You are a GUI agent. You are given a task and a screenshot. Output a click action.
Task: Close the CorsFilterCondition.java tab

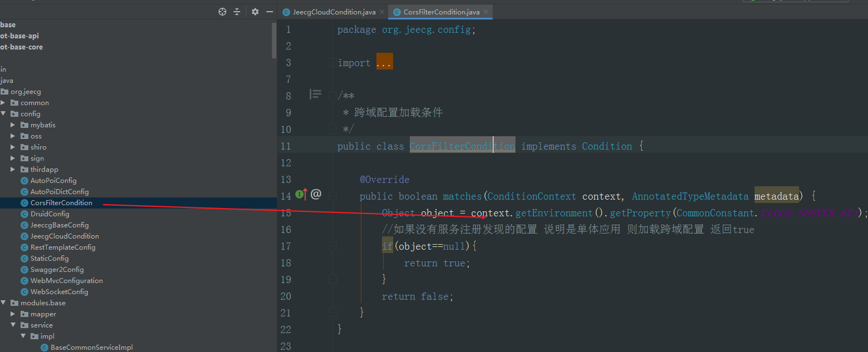(486, 12)
